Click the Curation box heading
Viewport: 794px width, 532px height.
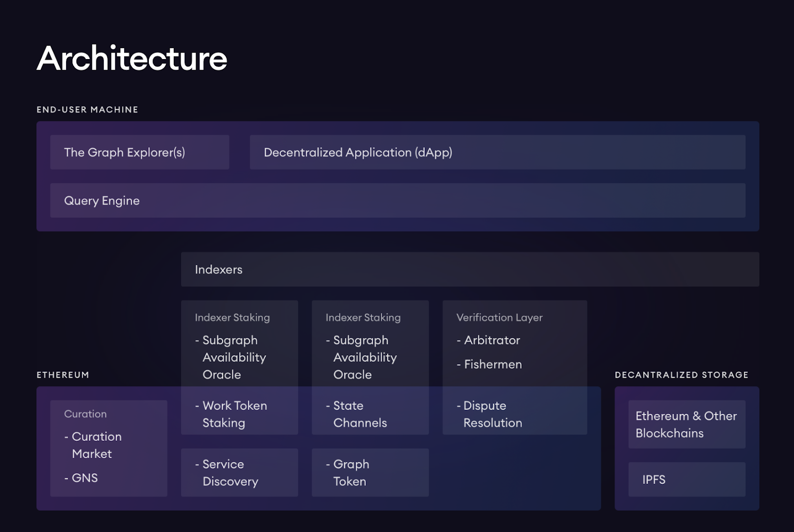tap(85, 414)
